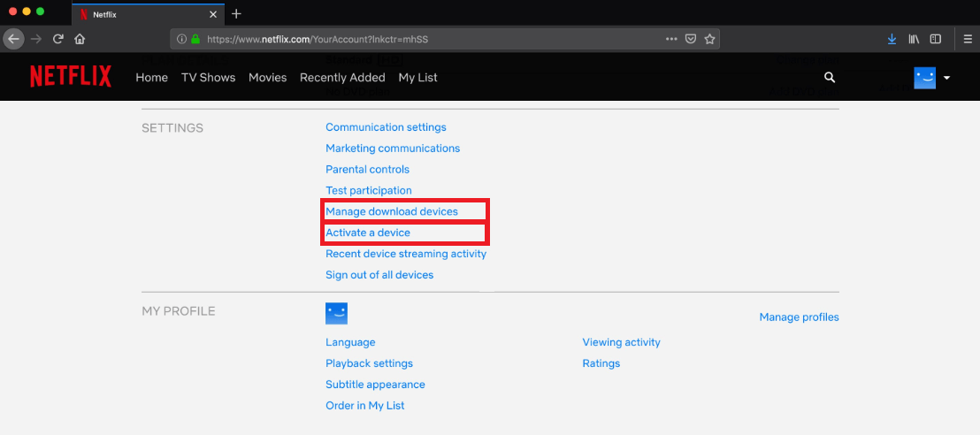Bookmark this page with star icon

[x=709, y=39]
